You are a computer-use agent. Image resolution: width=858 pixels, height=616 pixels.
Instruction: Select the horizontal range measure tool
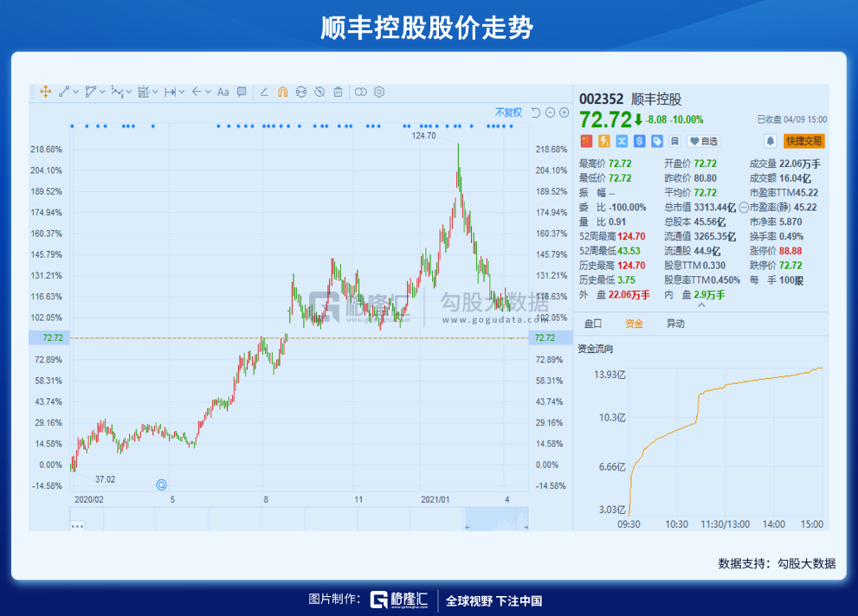pos(171,92)
